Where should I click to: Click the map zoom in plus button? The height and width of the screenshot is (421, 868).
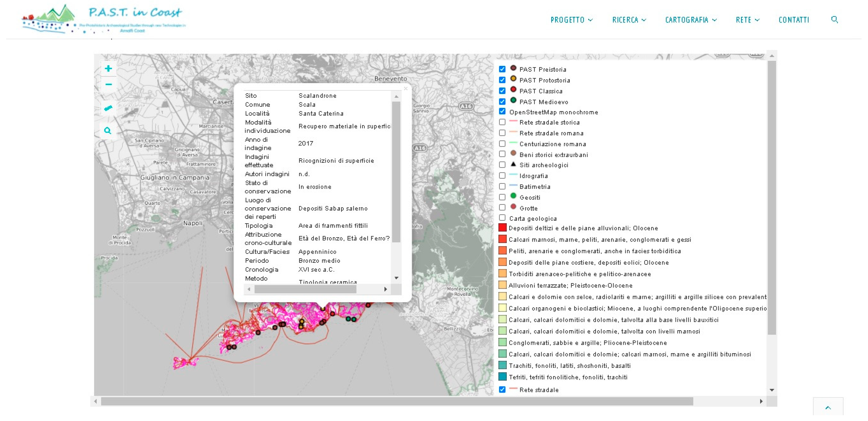pyautogui.click(x=108, y=69)
